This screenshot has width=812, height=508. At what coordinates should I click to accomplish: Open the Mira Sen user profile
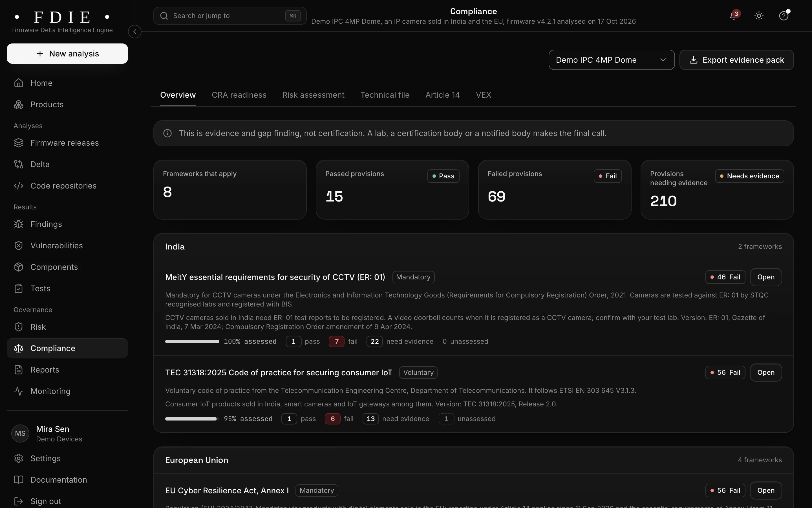click(x=67, y=434)
